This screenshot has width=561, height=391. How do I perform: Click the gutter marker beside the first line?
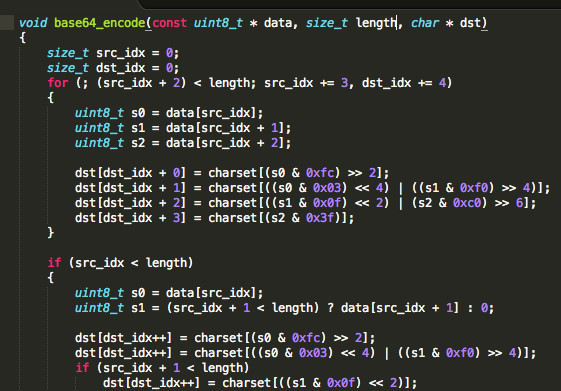pos(7,23)
